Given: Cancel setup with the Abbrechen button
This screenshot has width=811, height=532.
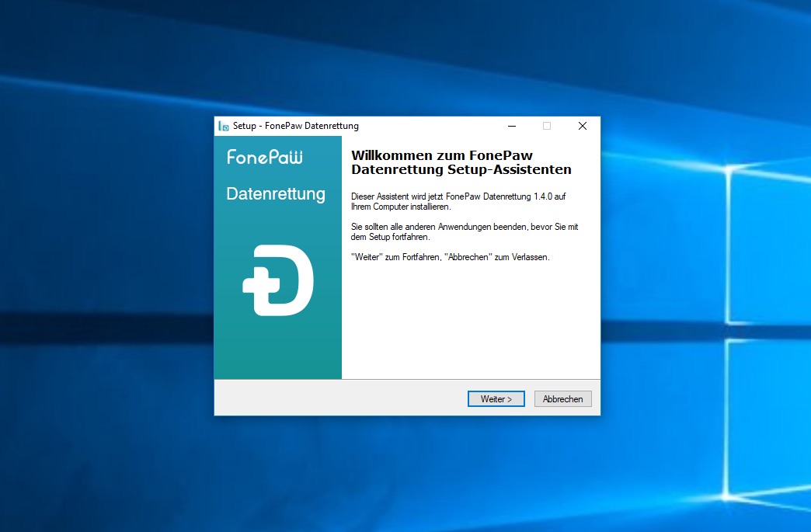Looking at the screenshot, I should coord(562,398).
